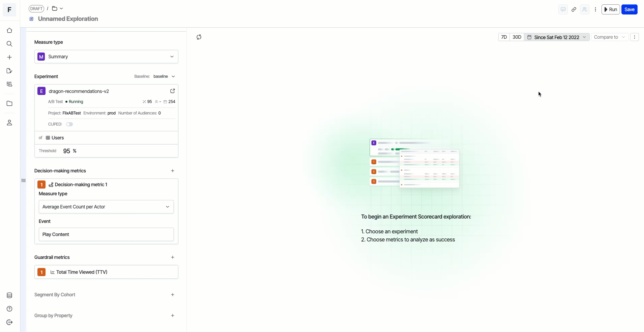Open the Home icon in sidebar
The image size is (644, 332).
point(9,31)
